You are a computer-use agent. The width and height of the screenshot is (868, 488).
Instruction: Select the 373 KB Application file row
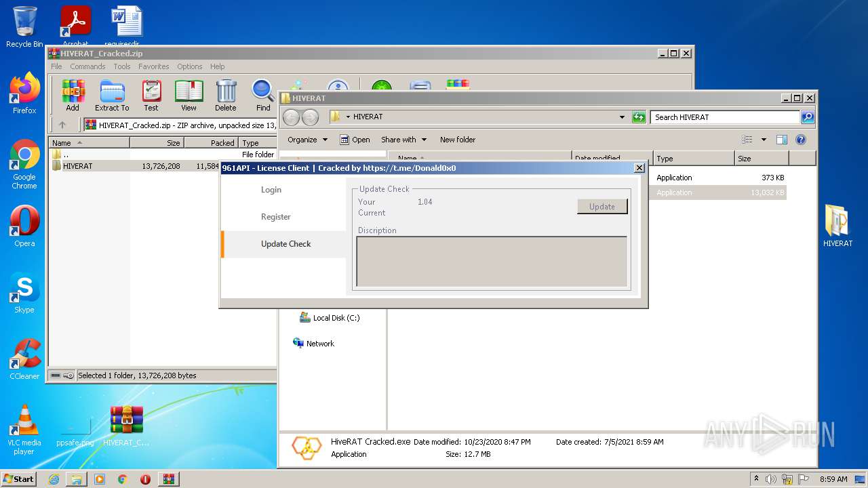point(717,178)
